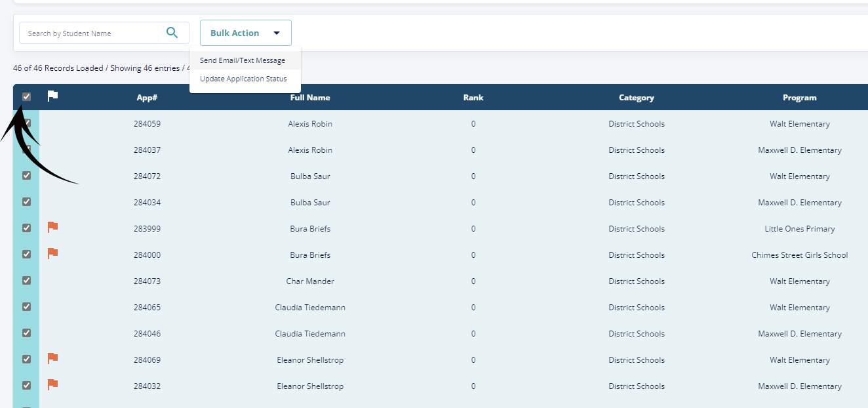Click the white flag column header icon

coord(53,96)
